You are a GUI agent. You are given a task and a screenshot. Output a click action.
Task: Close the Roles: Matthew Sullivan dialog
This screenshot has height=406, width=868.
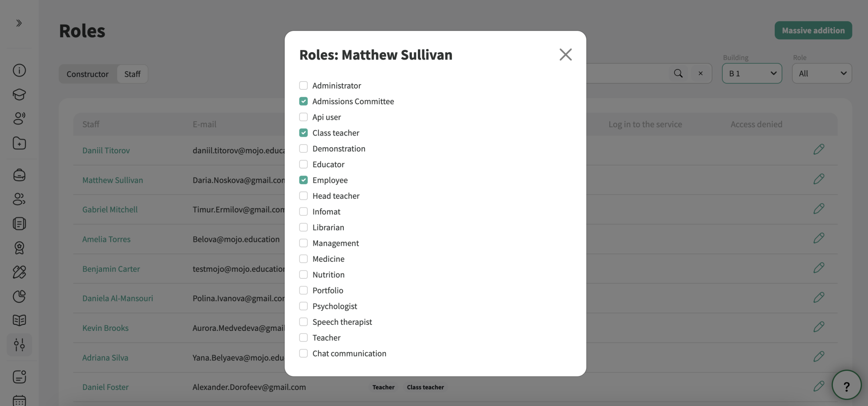(x=566, y=54)
